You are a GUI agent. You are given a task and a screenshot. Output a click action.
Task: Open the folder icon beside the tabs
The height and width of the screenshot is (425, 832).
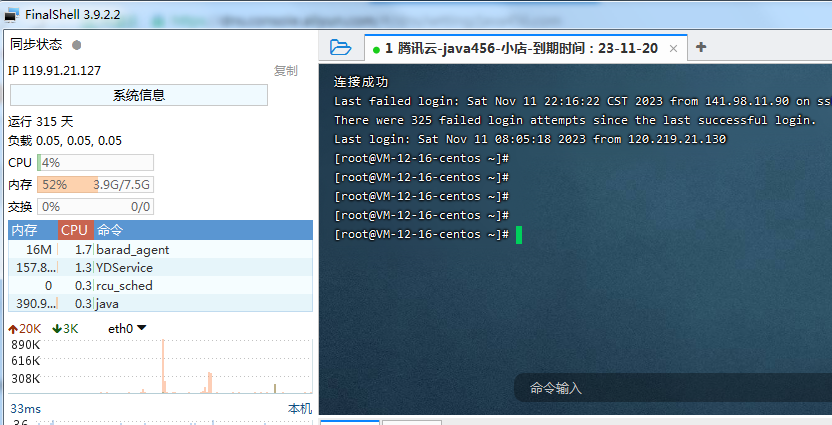(x=340, y=47)
